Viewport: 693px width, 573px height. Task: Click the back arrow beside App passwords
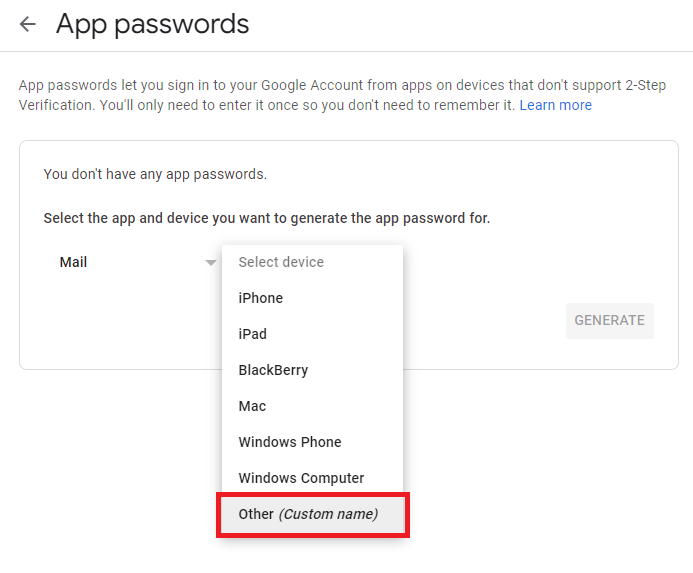(28, 24)
